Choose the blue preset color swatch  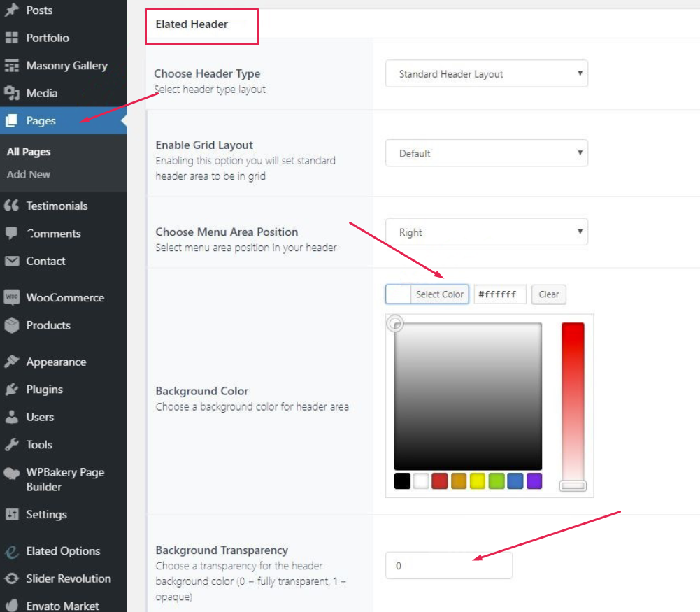coord(515,481)
